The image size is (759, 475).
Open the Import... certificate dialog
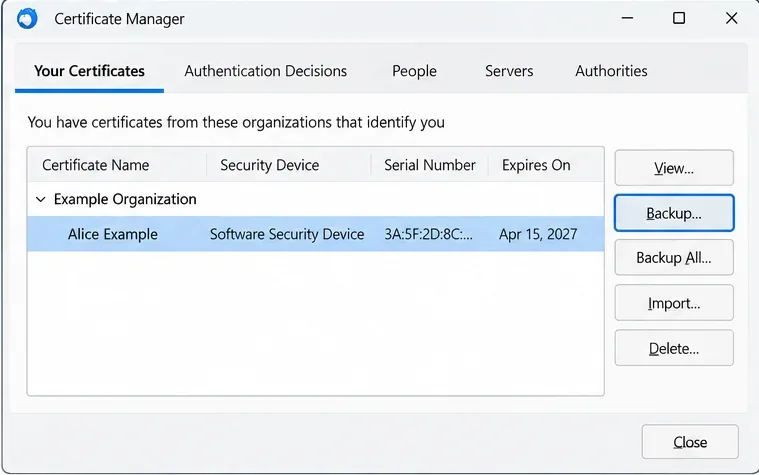(x=674, y=303)
